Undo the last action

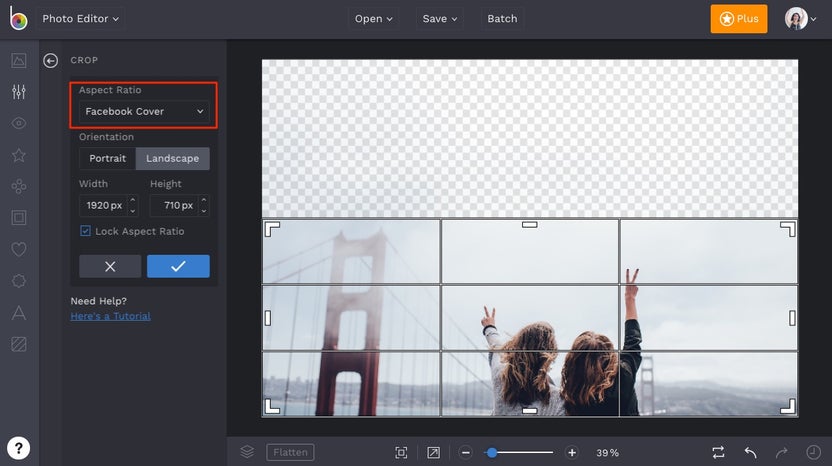pyautogui.click(x=750, y=452)
